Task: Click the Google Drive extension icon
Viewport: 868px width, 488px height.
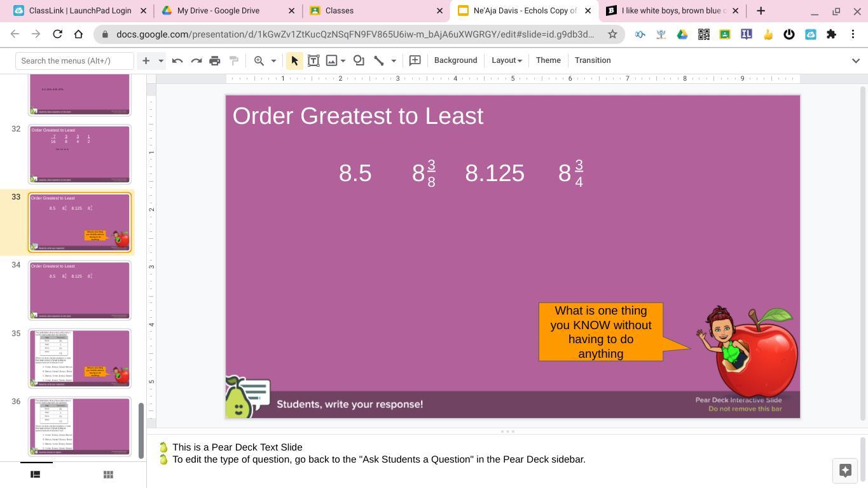Action: [x=682, y=34]
